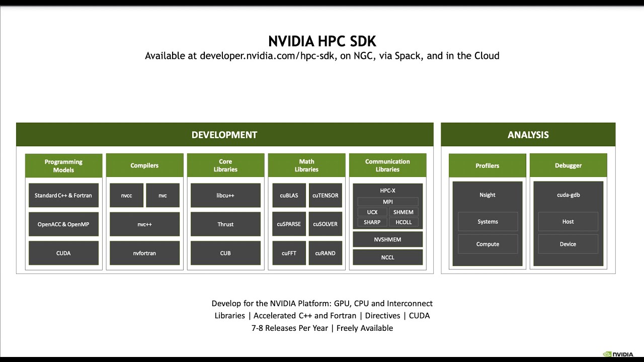Select the CUB library box
The height and width of the screenshot is (362, 644).
[x=225, y=253]
